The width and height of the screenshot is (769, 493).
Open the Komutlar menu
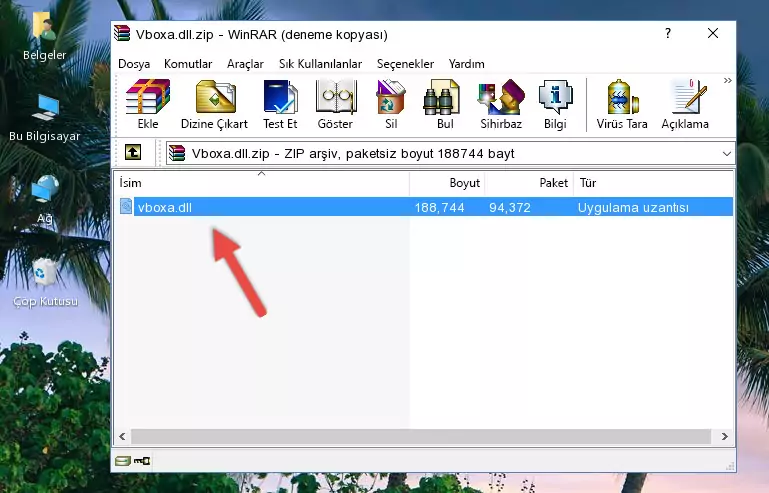(x=188, y=64)
